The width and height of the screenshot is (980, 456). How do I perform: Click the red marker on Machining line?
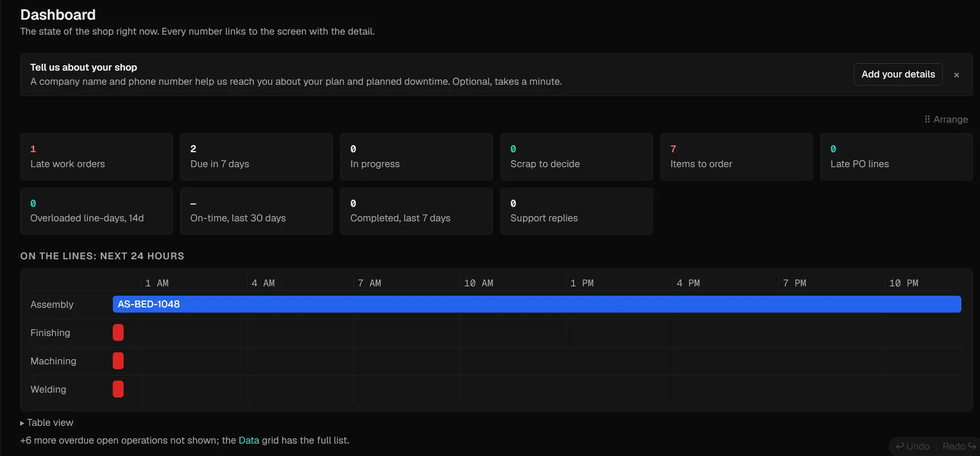pyautogui.click(x=118, y=361)
